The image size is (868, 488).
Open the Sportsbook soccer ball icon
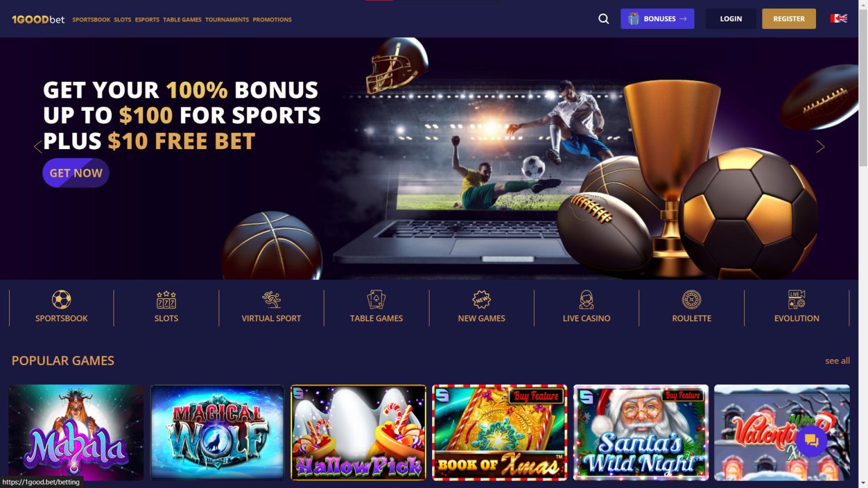point(61,299)
